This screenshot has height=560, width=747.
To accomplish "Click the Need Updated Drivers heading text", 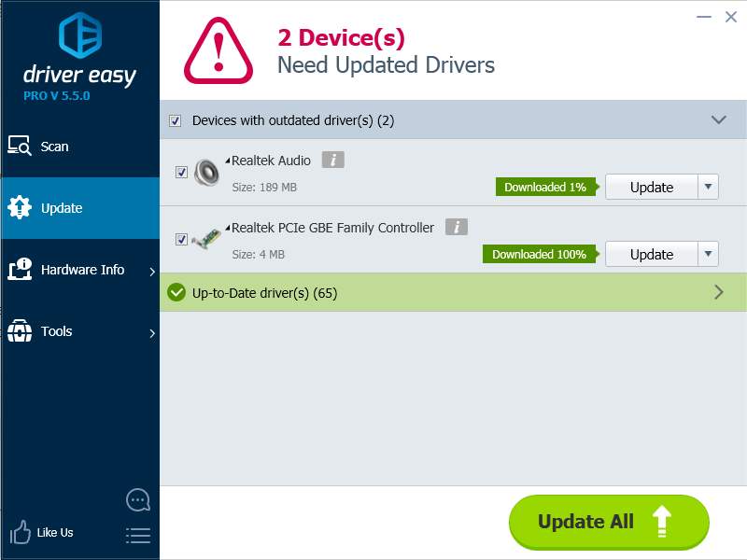I will [386, 64].
